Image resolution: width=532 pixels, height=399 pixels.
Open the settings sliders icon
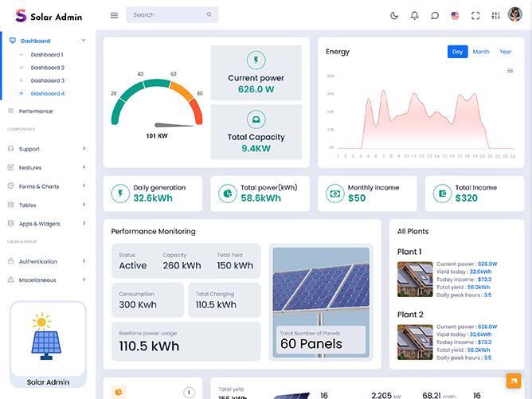pos(496,15)
